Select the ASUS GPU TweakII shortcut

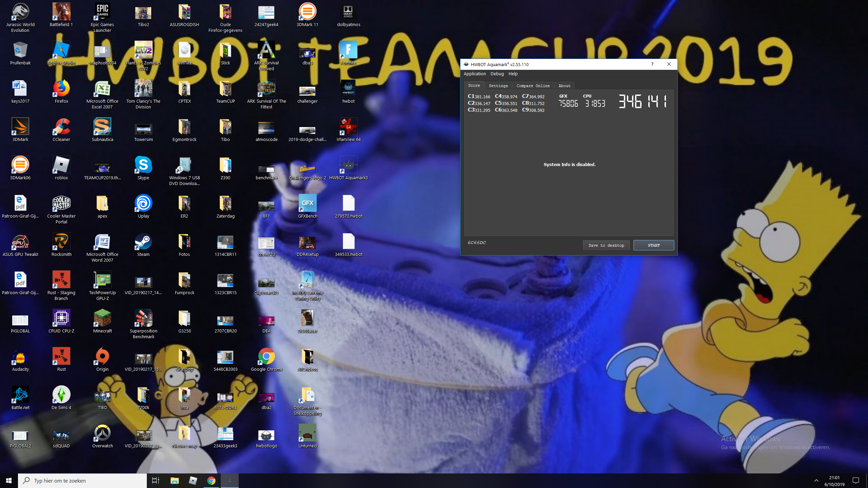[x=20, y=245]
